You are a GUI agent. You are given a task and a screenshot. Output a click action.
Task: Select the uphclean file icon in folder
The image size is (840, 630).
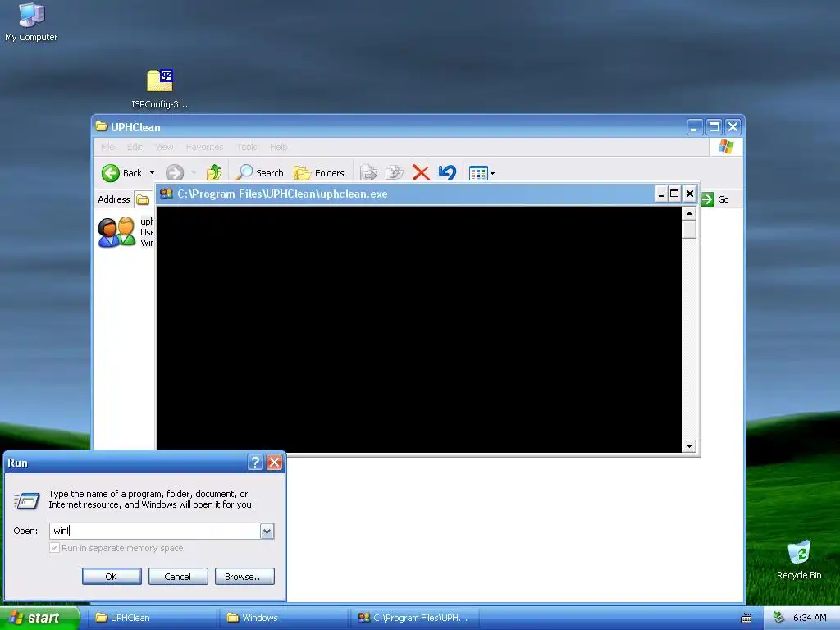pos(116,232)
